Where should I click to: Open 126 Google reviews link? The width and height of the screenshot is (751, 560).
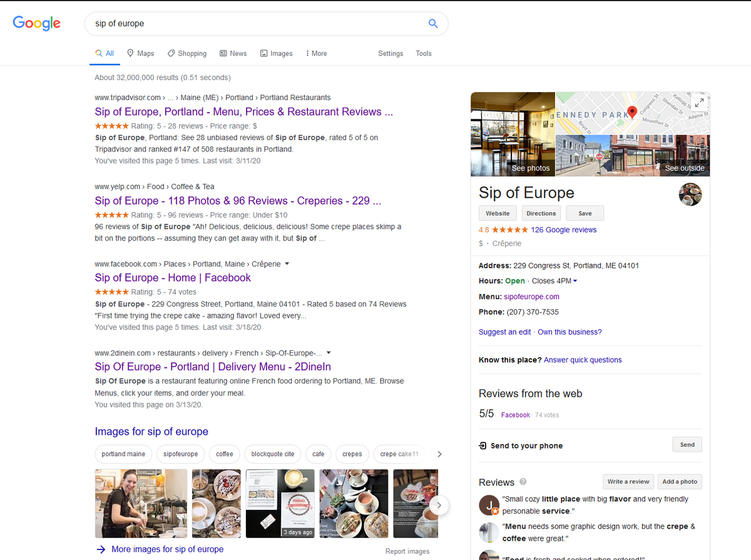564,230
